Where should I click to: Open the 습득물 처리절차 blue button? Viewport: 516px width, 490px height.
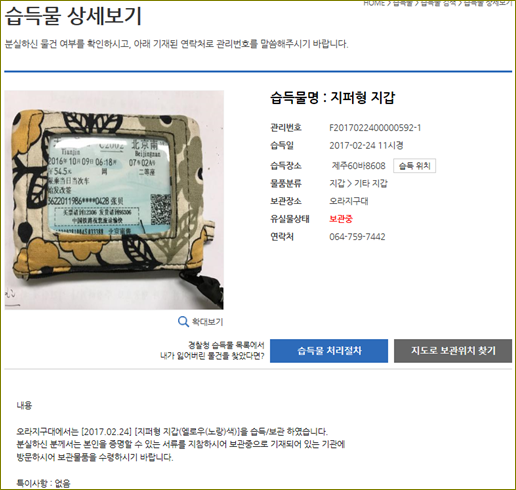click(x=329, y=351)
